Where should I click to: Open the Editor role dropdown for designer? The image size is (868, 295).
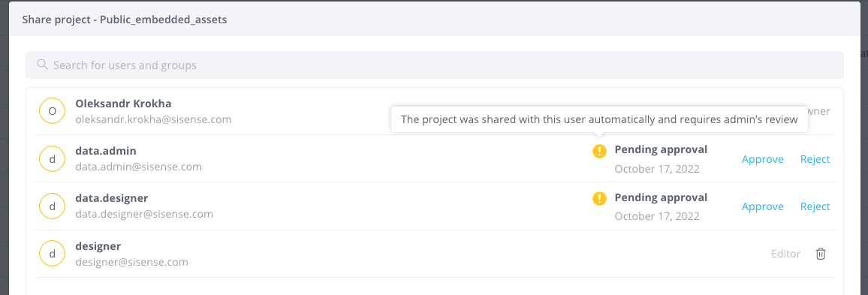tap(785, 254)
